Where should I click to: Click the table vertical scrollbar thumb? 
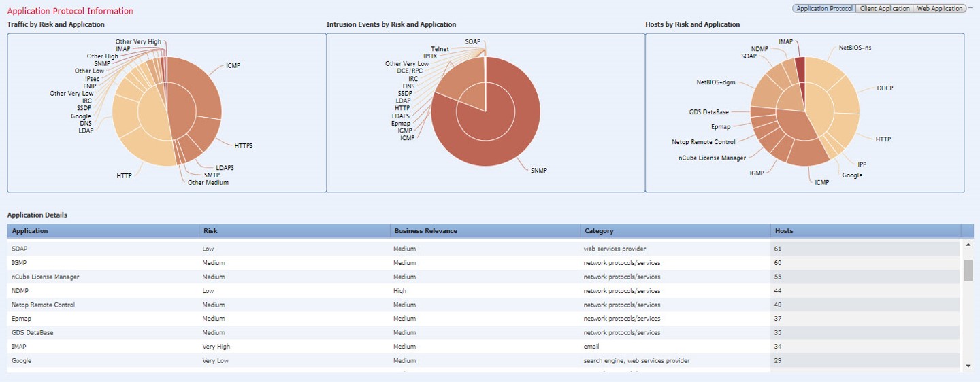point(968,270)
